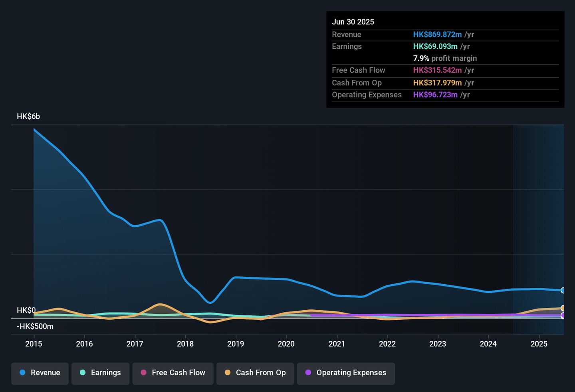
Task: Click the orange Cash From Op endpoint marker
Action: click(563, 308)
